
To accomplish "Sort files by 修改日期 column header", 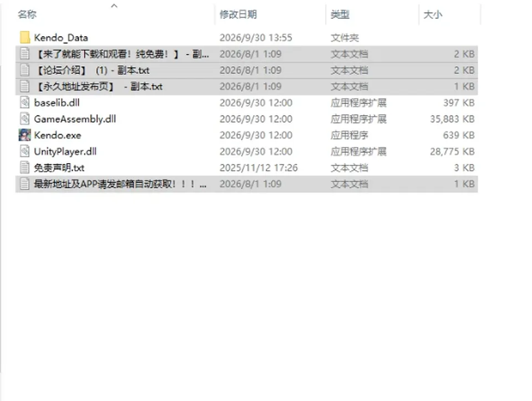I will click(x=238, y=14).
